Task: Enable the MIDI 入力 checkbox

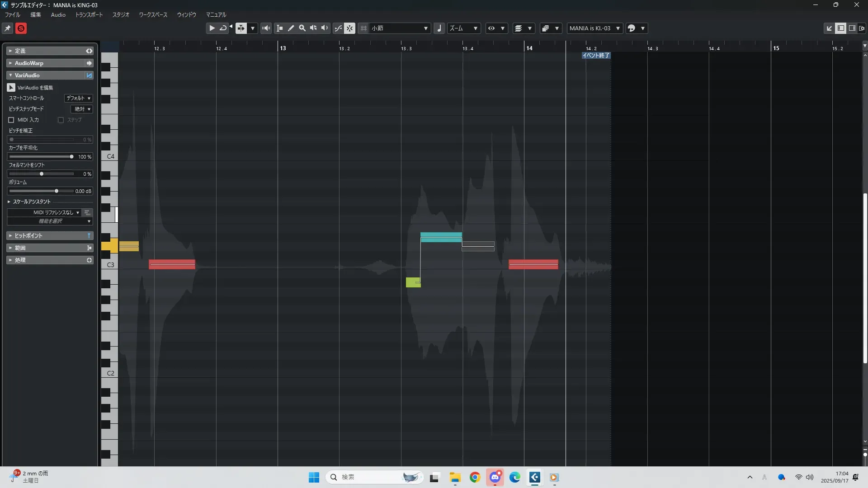Action: tap(11, 120)
